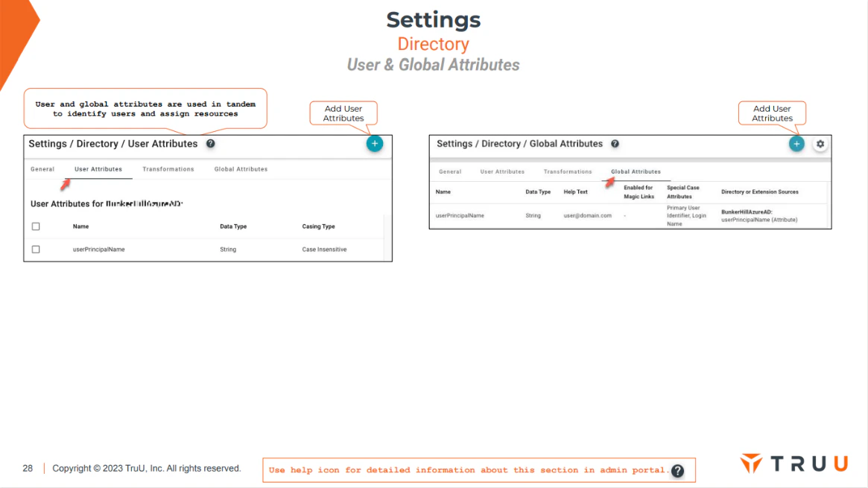Check the userPrincipalName row checkbox
Viewport: 868px width, 488px height.
[36, 250]
